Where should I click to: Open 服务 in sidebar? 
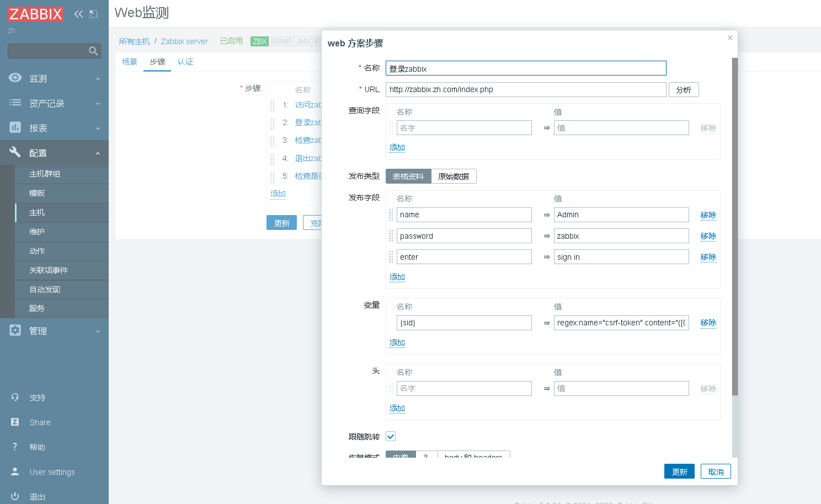[x=62, y=309]
